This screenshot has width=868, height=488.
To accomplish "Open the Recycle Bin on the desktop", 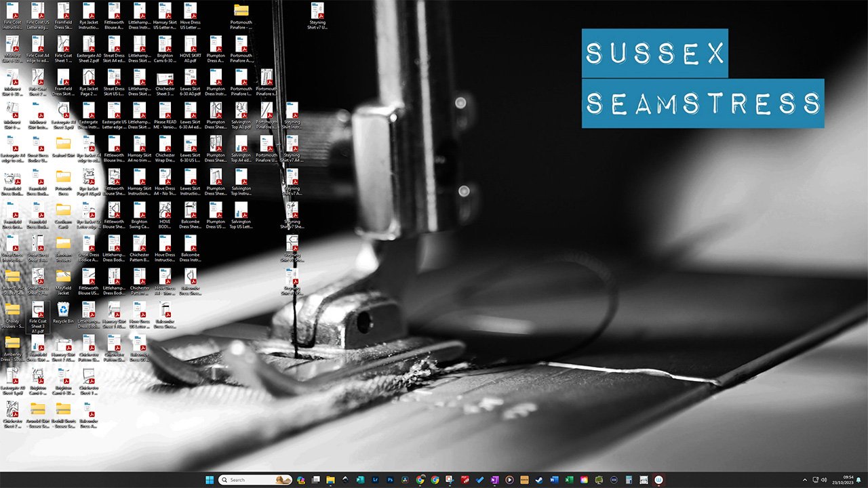I will point(63,313).
